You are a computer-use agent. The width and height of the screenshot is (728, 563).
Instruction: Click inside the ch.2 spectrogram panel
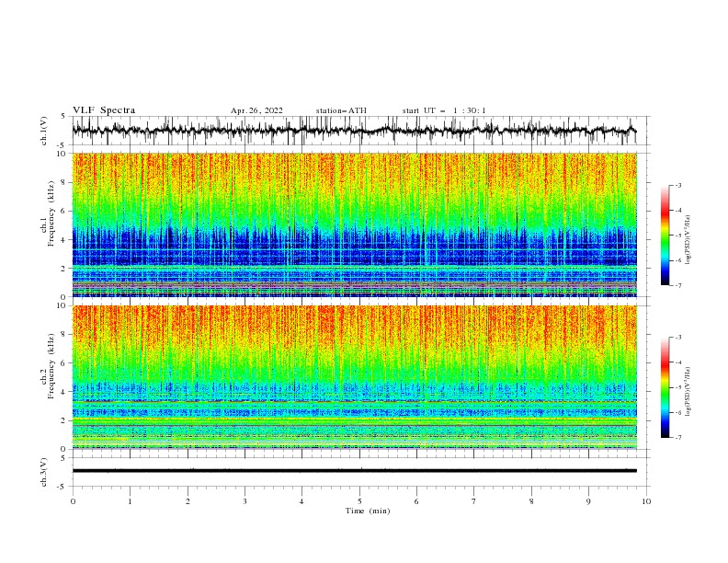(x=355, y=377)
